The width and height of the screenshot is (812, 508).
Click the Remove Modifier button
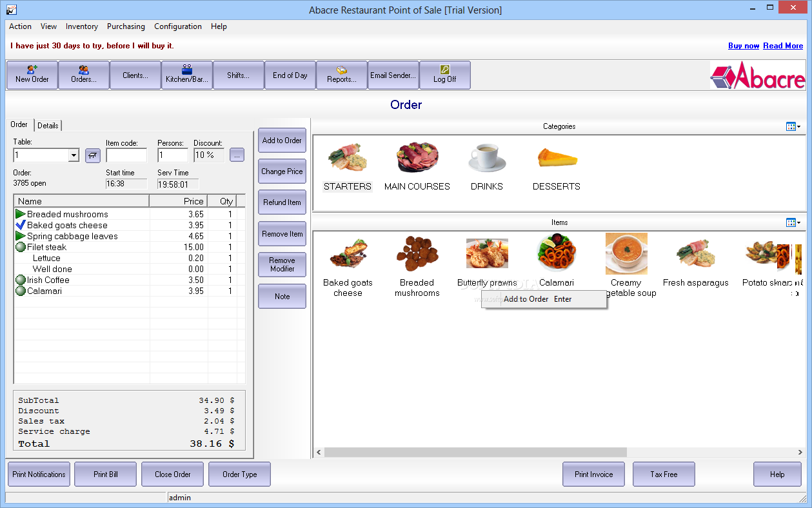(282, 265)
